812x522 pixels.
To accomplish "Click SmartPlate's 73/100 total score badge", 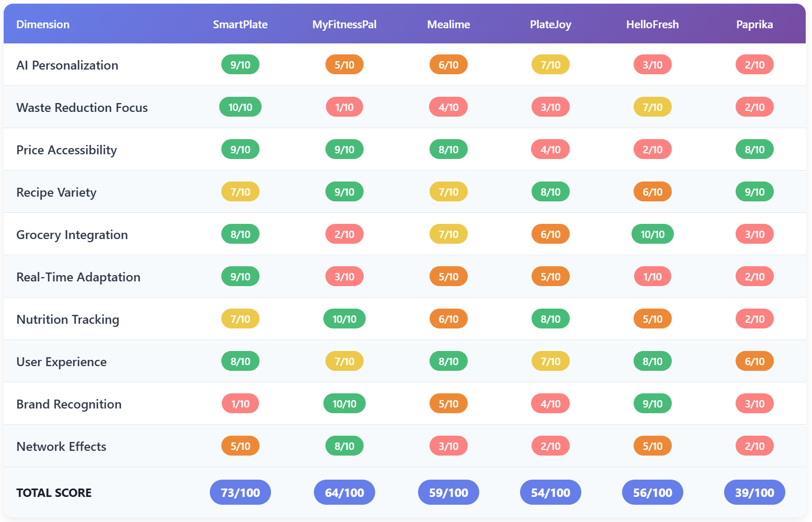I will tap(240, 493).
